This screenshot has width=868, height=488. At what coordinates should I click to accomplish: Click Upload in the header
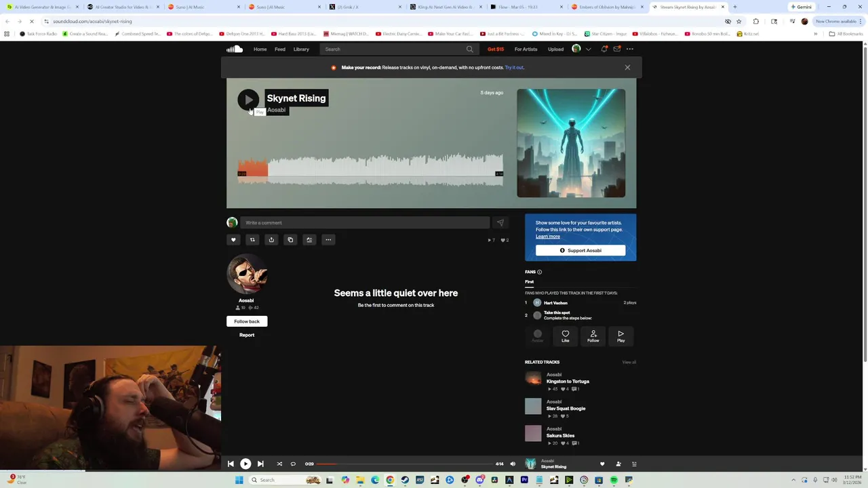click(555, 49)
